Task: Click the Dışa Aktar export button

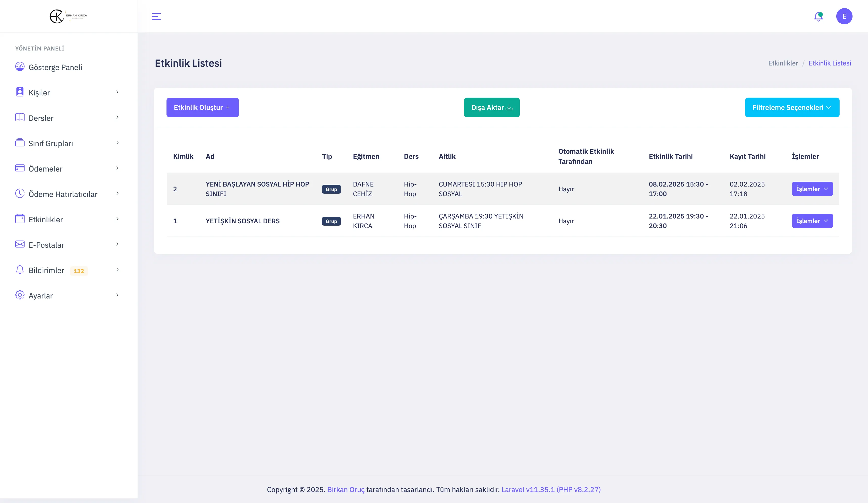Action: (491, 108)
